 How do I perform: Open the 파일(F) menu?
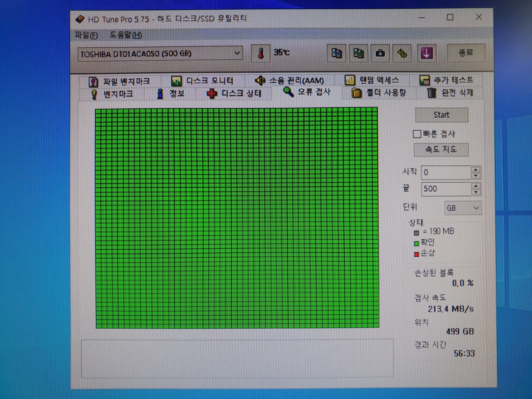click(x=86, y=35)
